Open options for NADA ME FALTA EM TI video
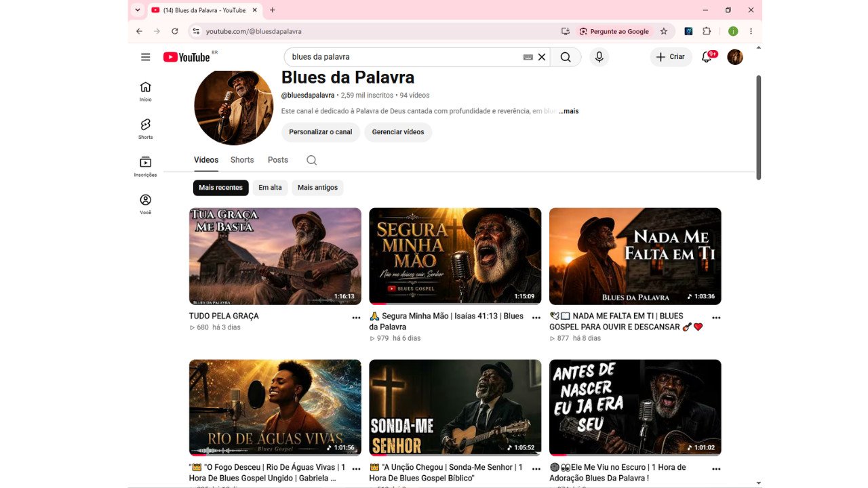This screenshot has width=868, height=488. (x=716, y=317)
